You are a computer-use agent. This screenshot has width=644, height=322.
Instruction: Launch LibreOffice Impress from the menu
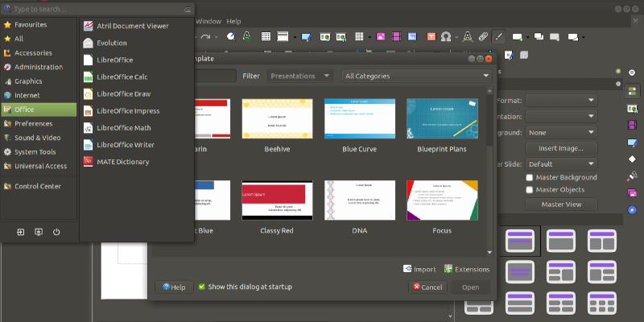point(127,110)
